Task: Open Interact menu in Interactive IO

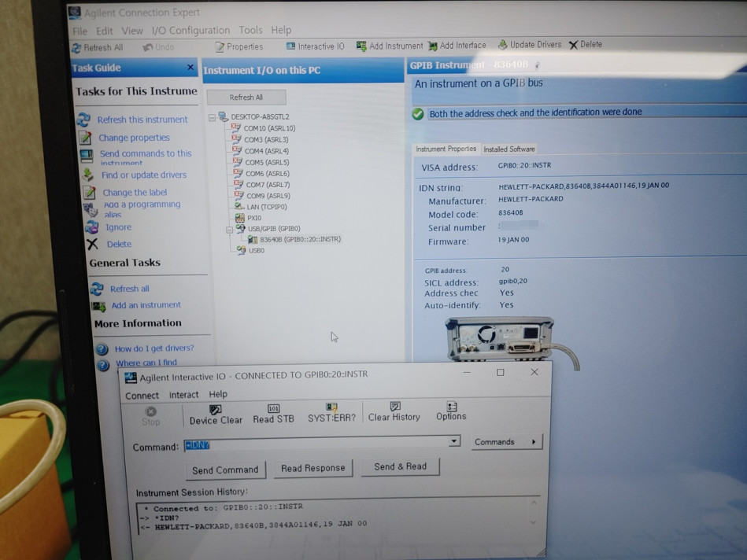Action: click(184, 395)
